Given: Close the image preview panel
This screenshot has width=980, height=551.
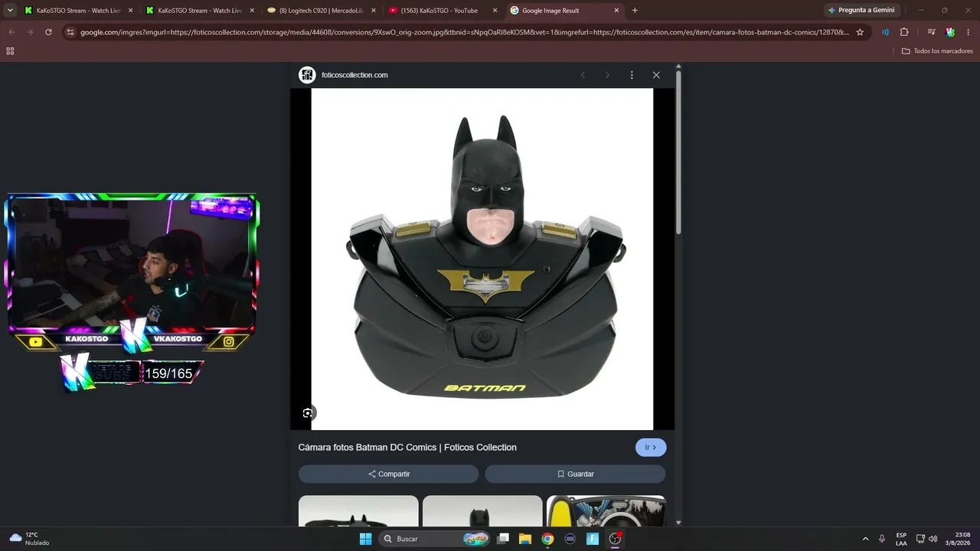Looking at the screenshot, I should pyautogui.click(x=656, y=75).
